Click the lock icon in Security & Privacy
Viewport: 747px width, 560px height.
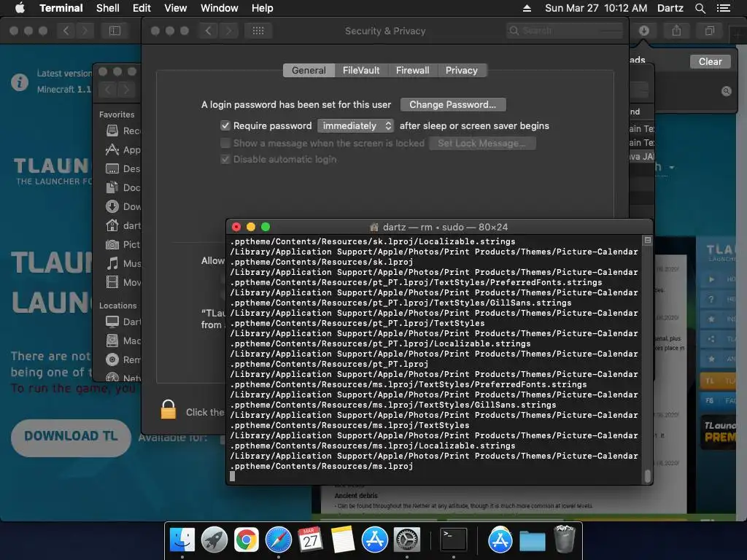tap(169, 410)
